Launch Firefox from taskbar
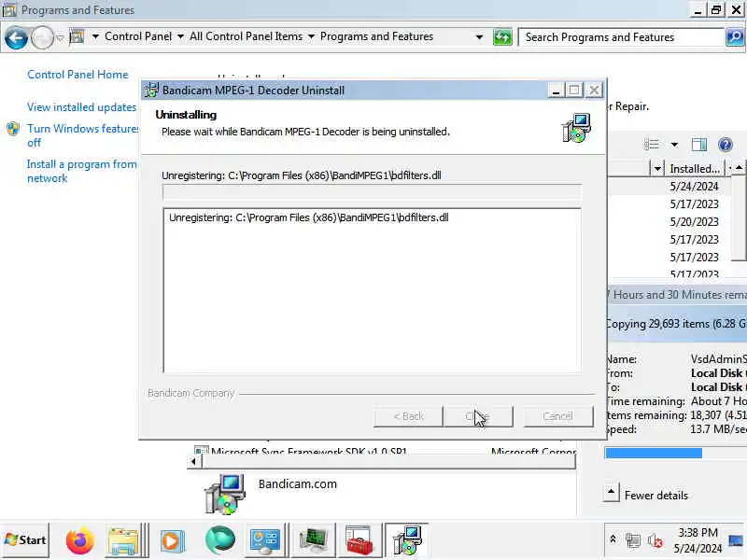747x560 pixels. [x=80, y=540]
